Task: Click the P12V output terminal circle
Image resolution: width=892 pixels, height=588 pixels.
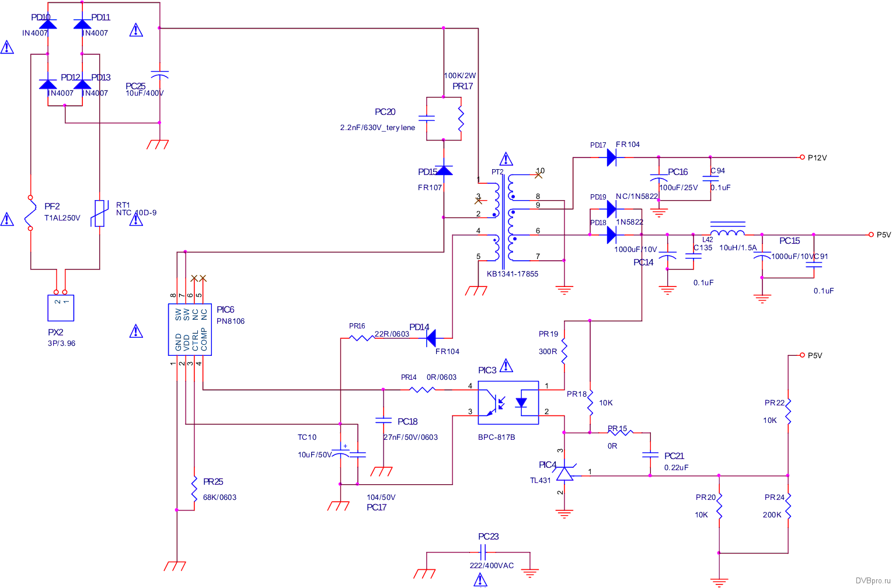Action: 803,157
